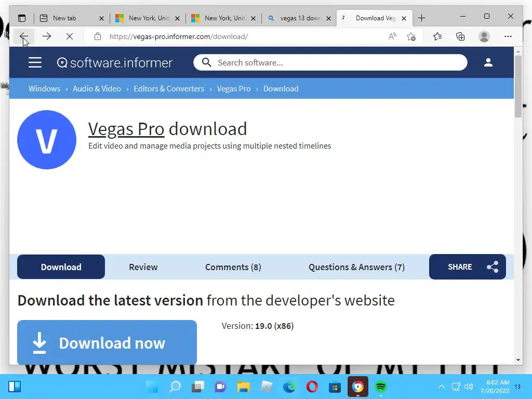Open Spotify from the taskbar

point(381,387)
